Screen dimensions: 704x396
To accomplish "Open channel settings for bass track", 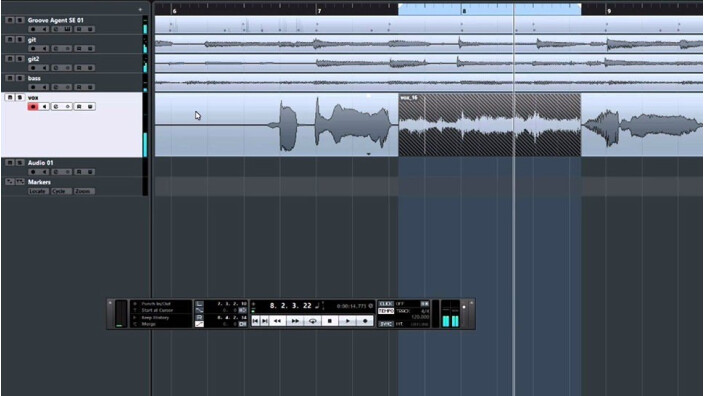I will 56,87.
